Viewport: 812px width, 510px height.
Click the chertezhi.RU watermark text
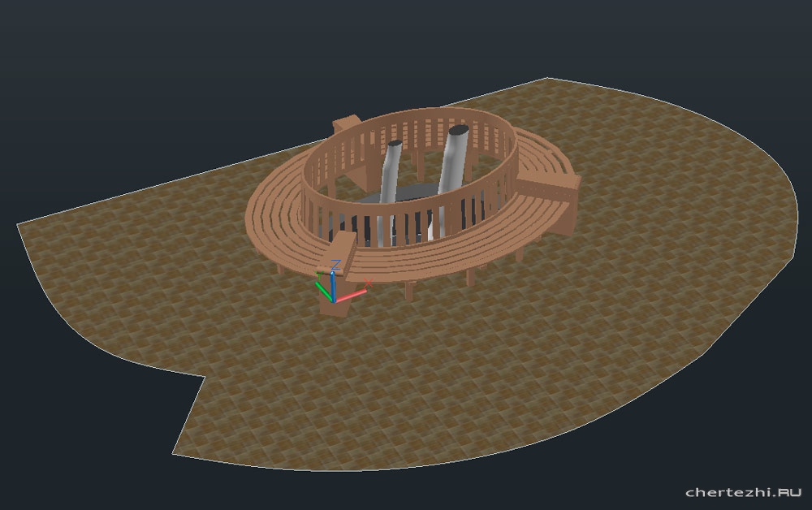pyautogui.click(x=743, y=492)
